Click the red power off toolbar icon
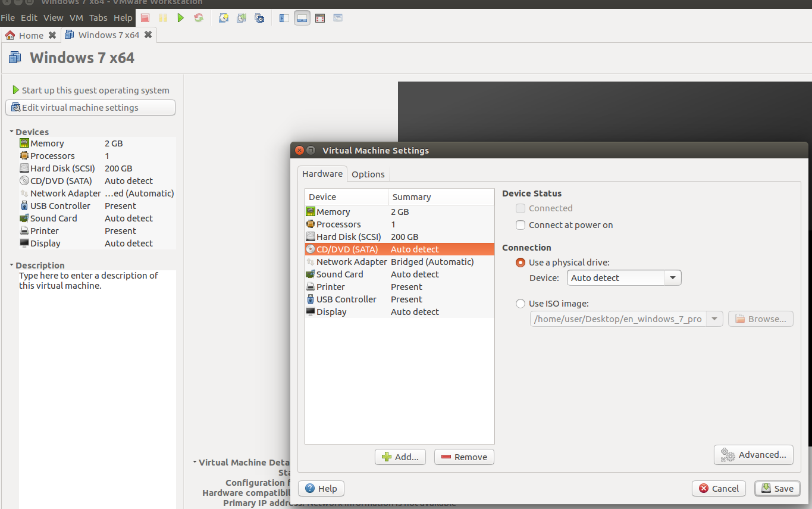The height and width of the screenshot is (509, 812). point(145,18)
